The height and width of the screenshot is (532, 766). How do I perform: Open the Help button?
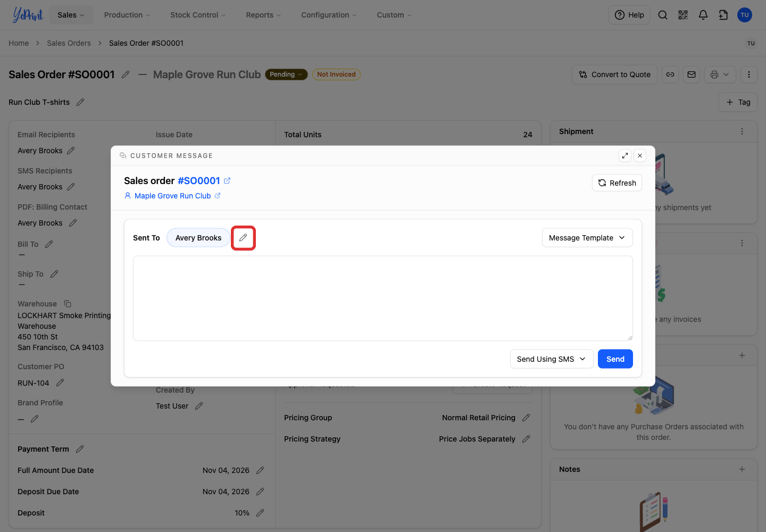click(x=629, y=15)
